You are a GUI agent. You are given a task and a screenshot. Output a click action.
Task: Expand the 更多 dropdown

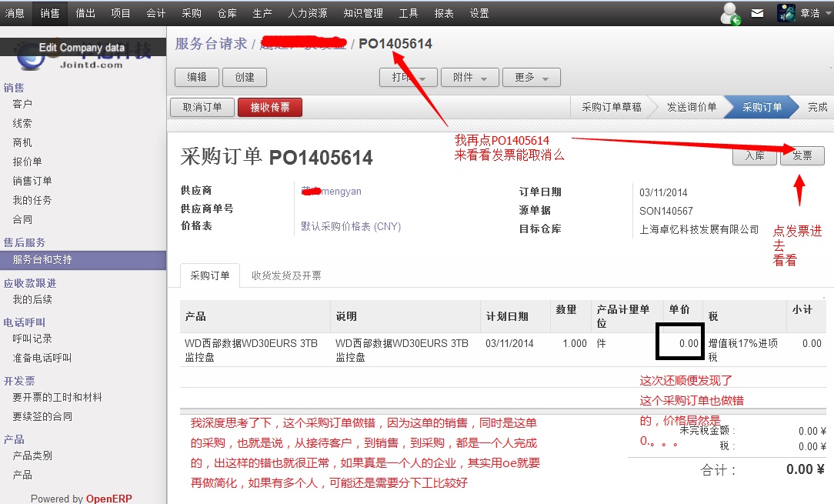pos(531,78)
